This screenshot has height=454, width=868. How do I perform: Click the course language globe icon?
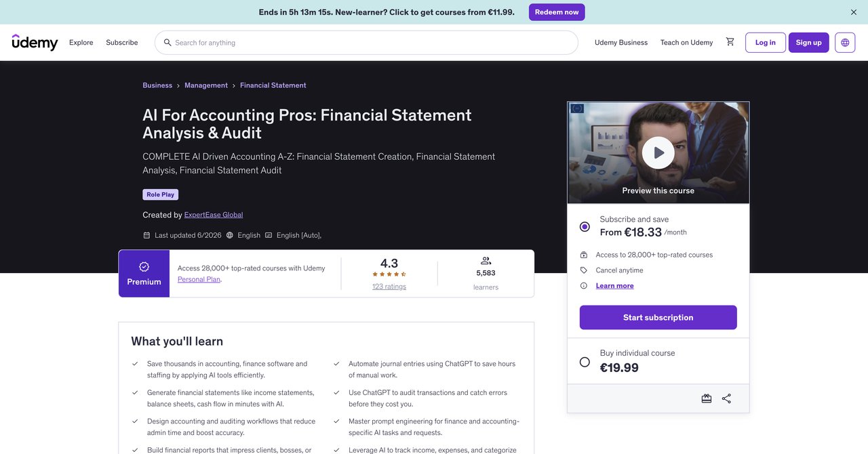230,235
